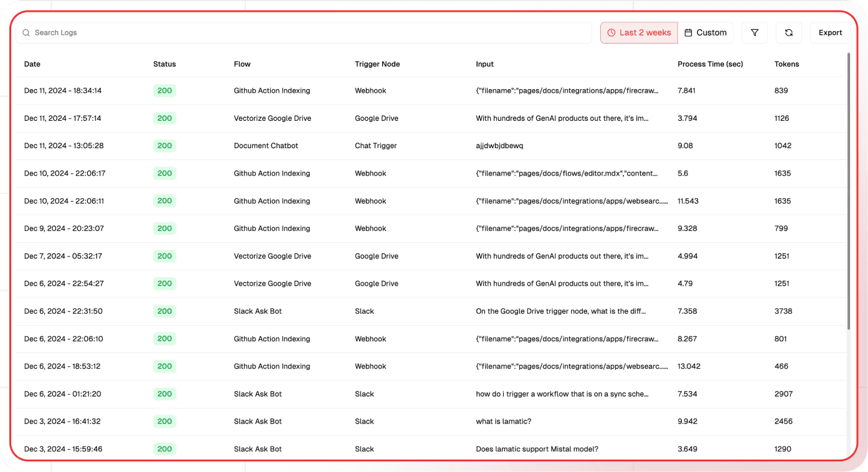Click tokens value 2456
Screen dimensions: 868x472
click(784, 422)
